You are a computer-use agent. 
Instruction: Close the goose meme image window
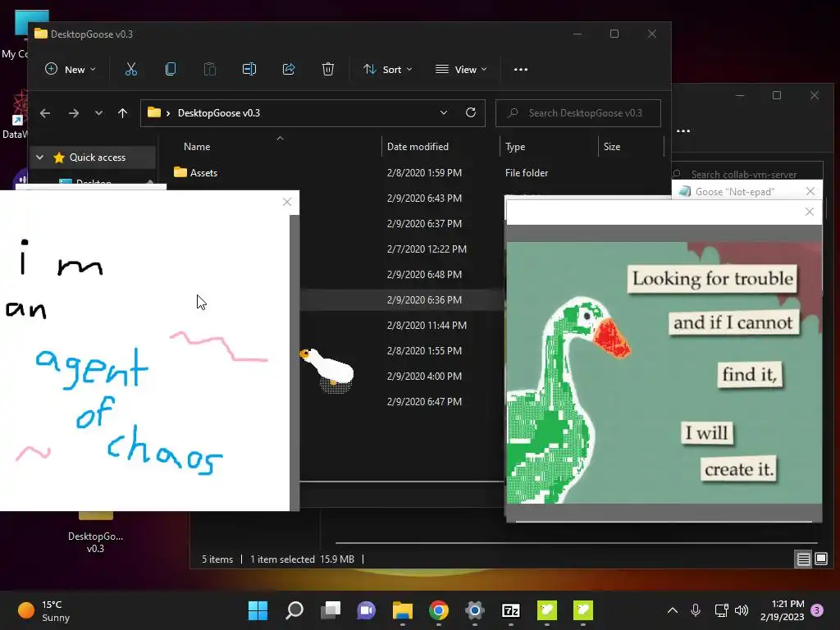[x=810, y=212]
